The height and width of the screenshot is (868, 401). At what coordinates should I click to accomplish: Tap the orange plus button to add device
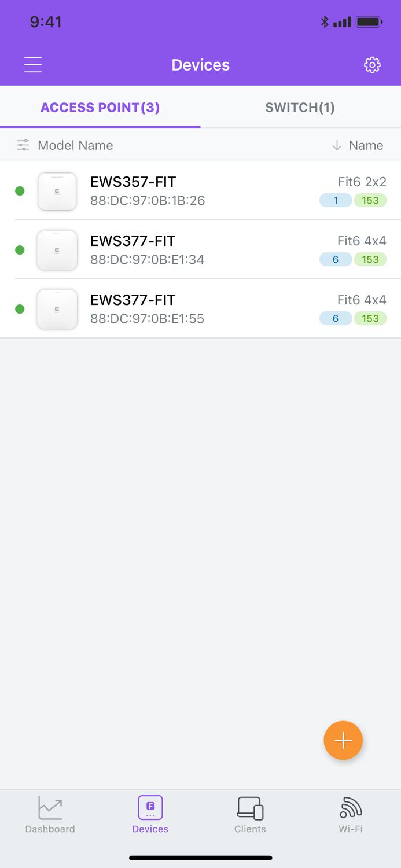pos(343,740)
